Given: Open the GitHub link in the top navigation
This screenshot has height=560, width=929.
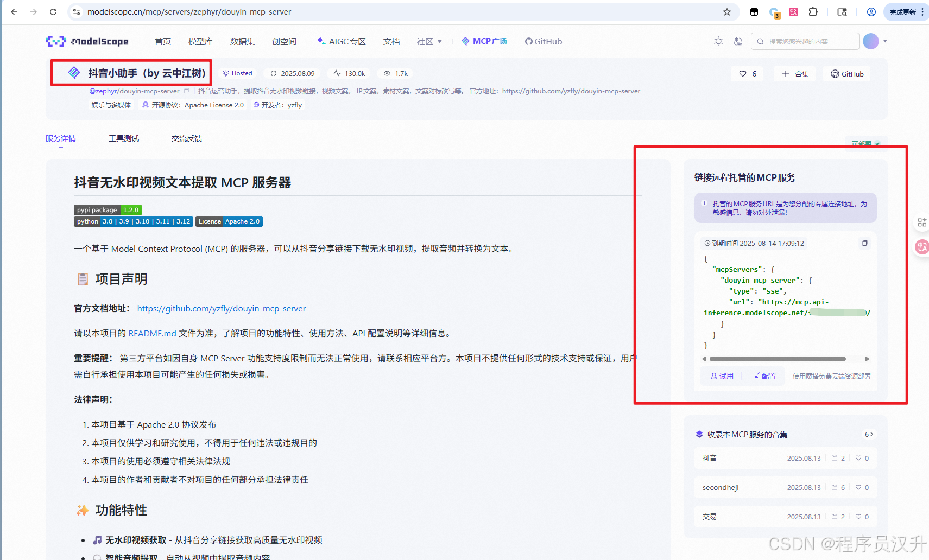Looking at the screenshot, I should coord(544,41).
